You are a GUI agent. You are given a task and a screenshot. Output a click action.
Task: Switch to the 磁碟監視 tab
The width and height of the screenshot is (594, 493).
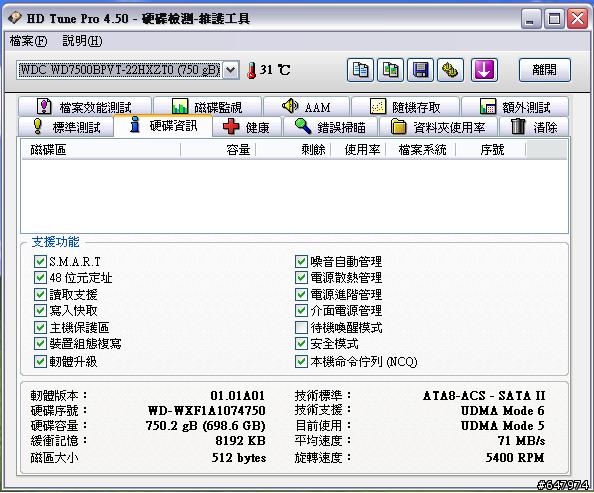[x=207, y=106]
